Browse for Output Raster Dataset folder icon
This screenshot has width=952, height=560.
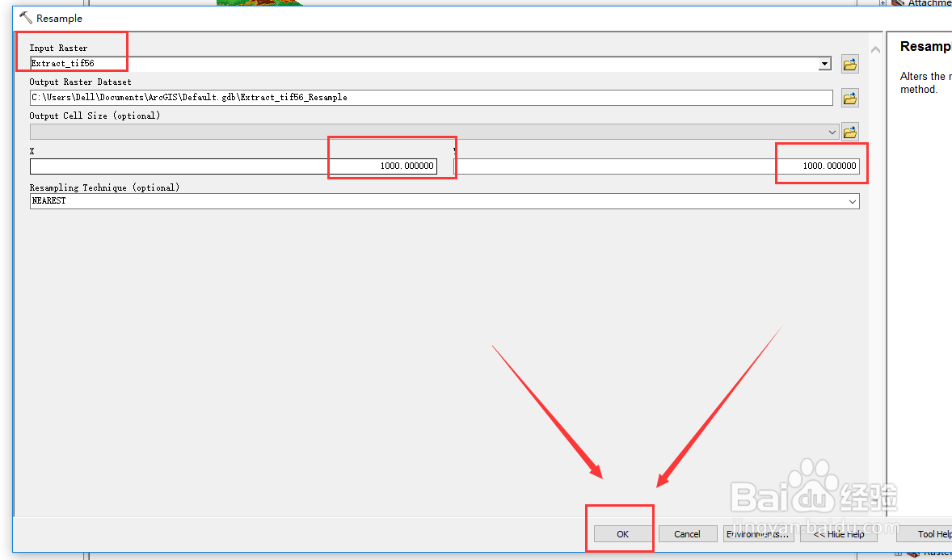(x=849, y=98)
